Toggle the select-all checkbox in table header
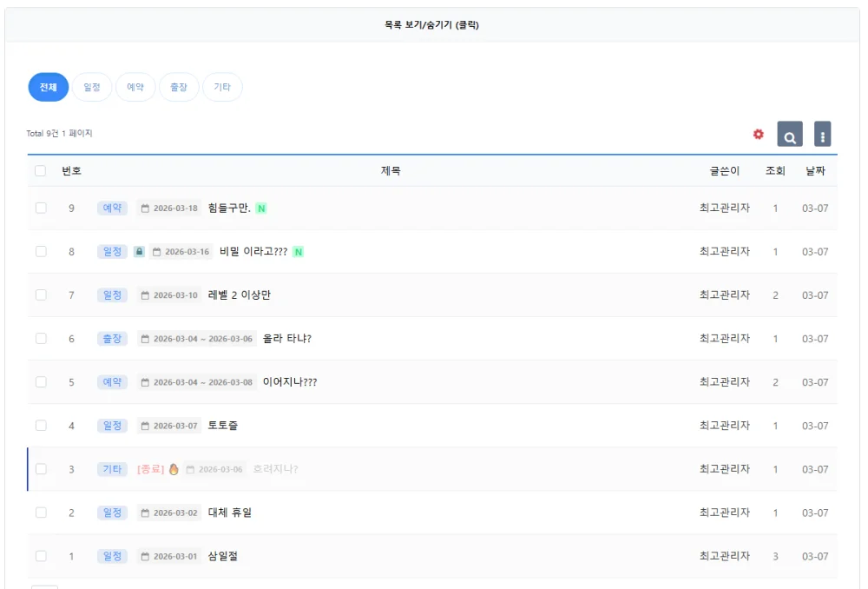Viewport: 868px width, 589px height. pos(41,170)
